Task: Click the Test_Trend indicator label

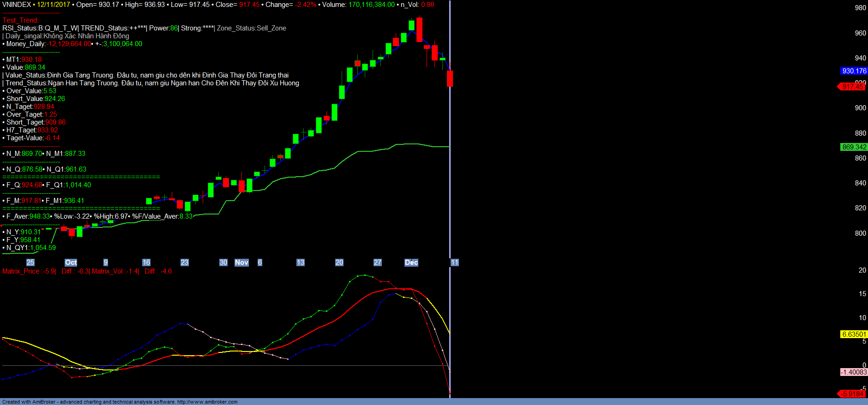Action: 20,20
